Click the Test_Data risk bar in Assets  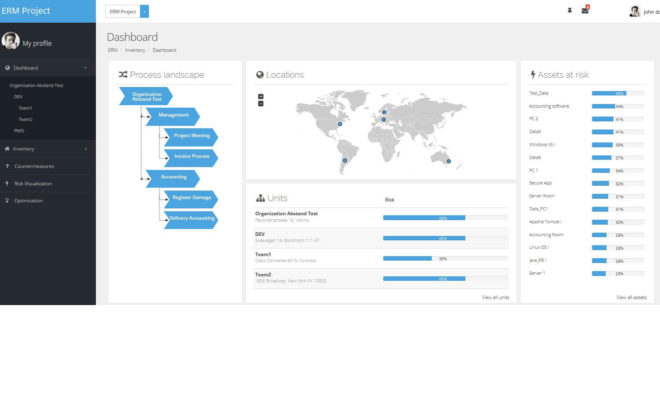pos(618,93)
